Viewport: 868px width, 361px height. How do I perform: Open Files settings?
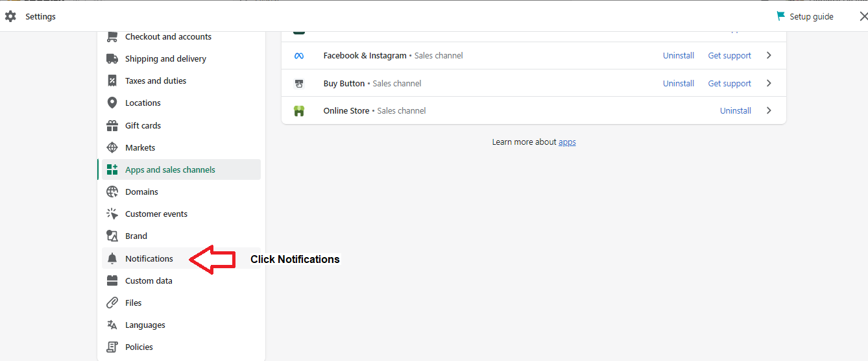[x=181, y=303]
